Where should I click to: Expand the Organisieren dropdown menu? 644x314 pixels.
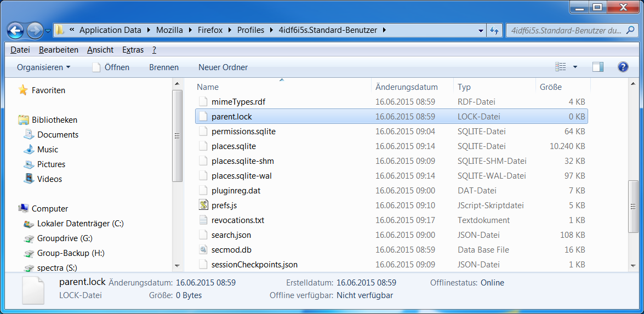pos(44,67)
